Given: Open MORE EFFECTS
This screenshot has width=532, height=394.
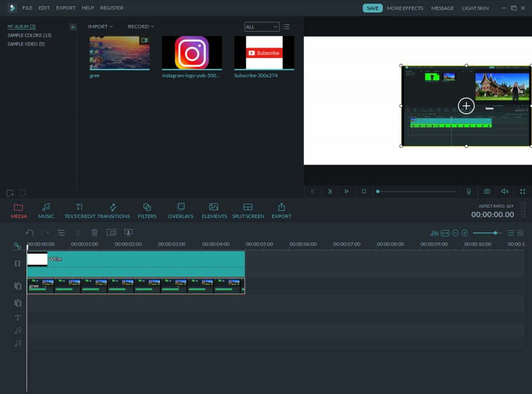Looking at the screenshot, I should [x=405, y=8].
